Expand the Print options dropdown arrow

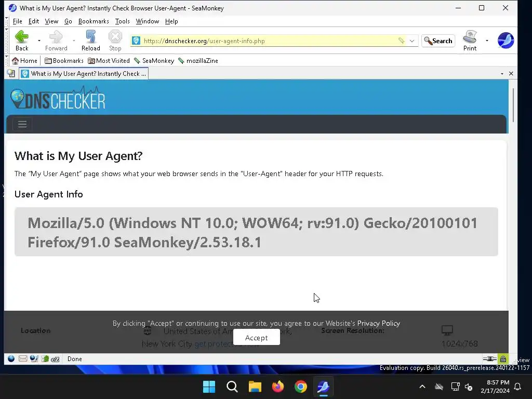pos(487,41)
